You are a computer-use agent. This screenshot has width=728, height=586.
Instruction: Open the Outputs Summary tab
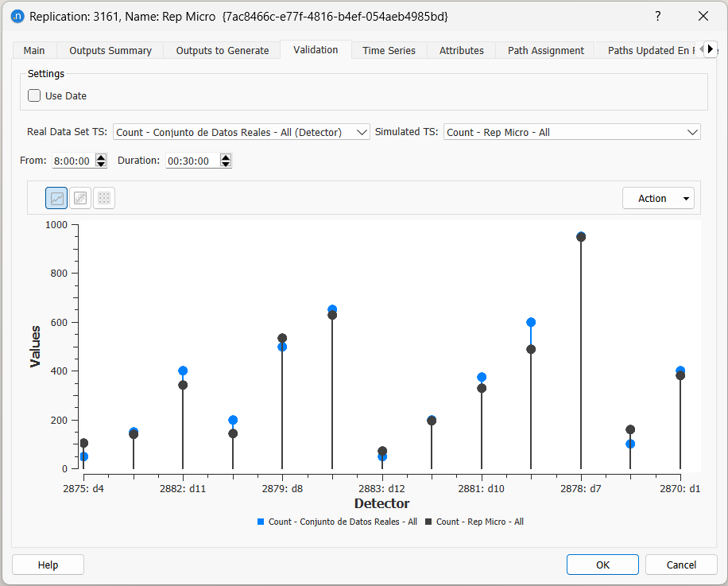pos(110,50)
